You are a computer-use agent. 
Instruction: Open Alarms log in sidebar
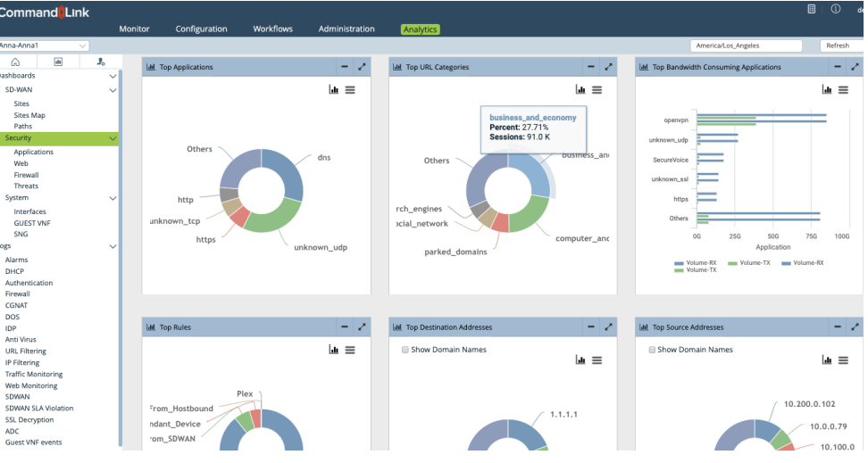point(17,260)
